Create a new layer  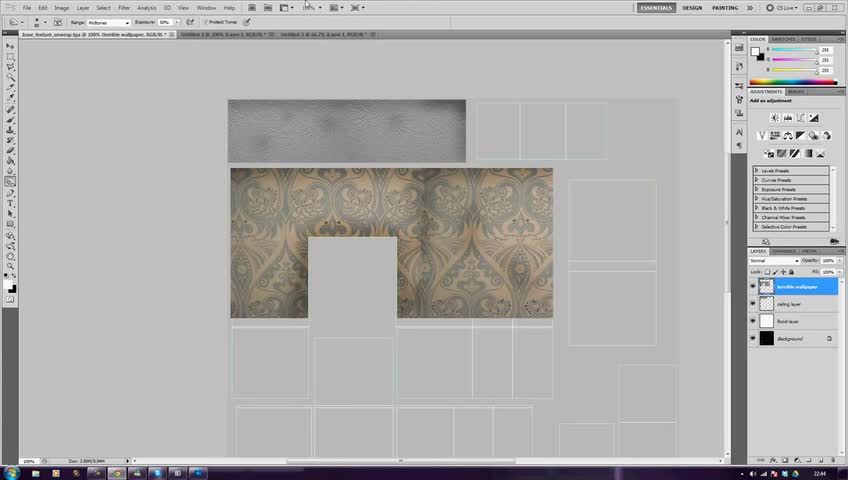(820, 460)
